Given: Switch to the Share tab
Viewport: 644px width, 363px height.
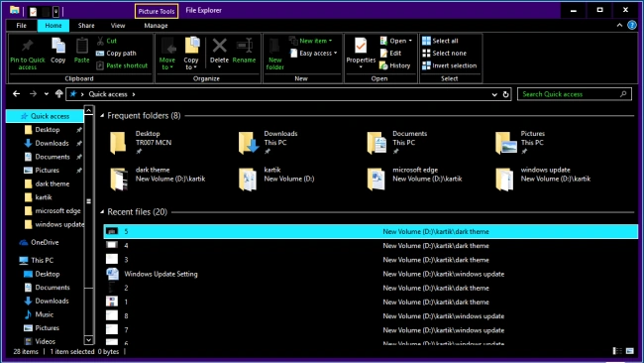Looking at the screenshot, I should click(x=86, y=26).
